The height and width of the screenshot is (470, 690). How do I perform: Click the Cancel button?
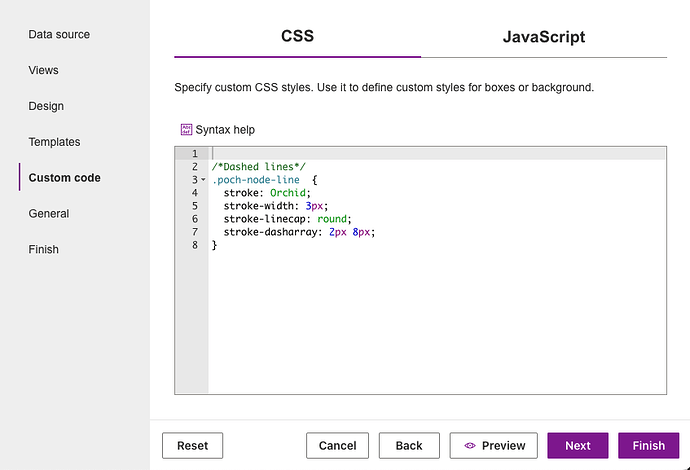pos(337,446)
